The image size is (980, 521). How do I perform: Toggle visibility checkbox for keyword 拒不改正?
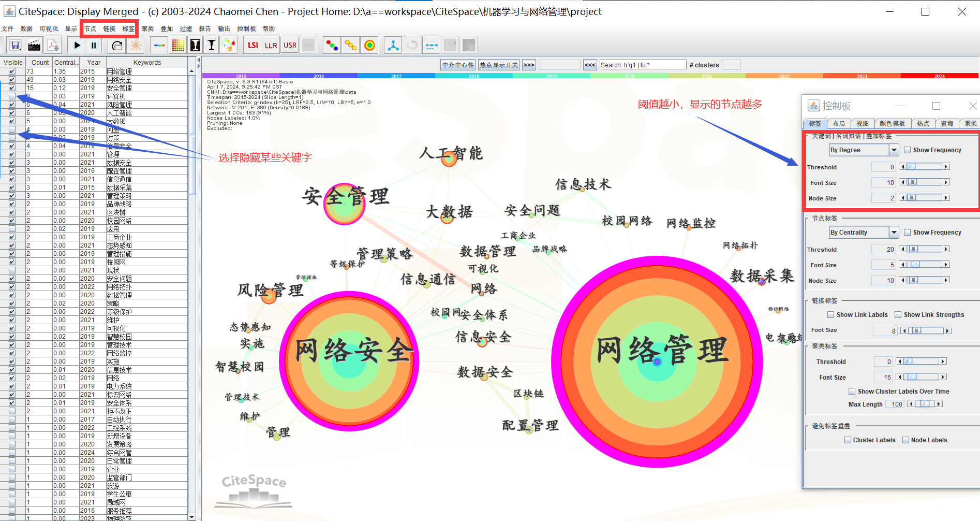click(12, 411)
